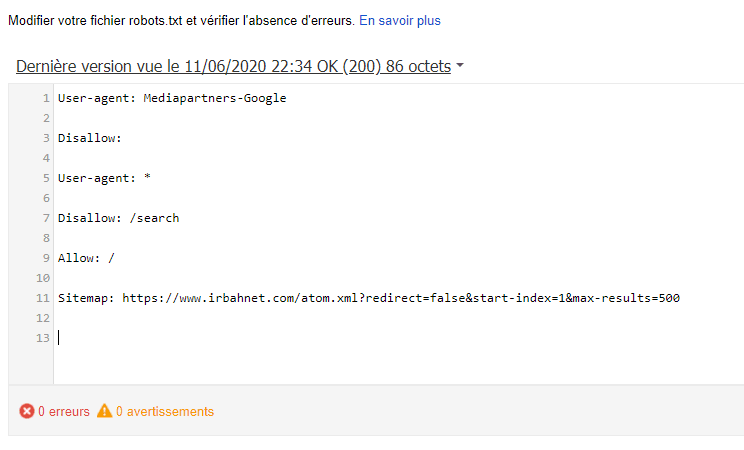Click line number 11 in the gutter
Screen dimensions: 744x450
pos(43,298)
